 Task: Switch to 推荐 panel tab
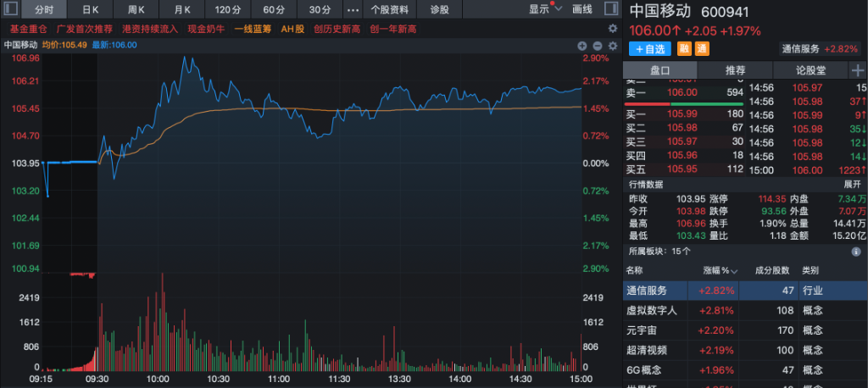tap(735, 70)
